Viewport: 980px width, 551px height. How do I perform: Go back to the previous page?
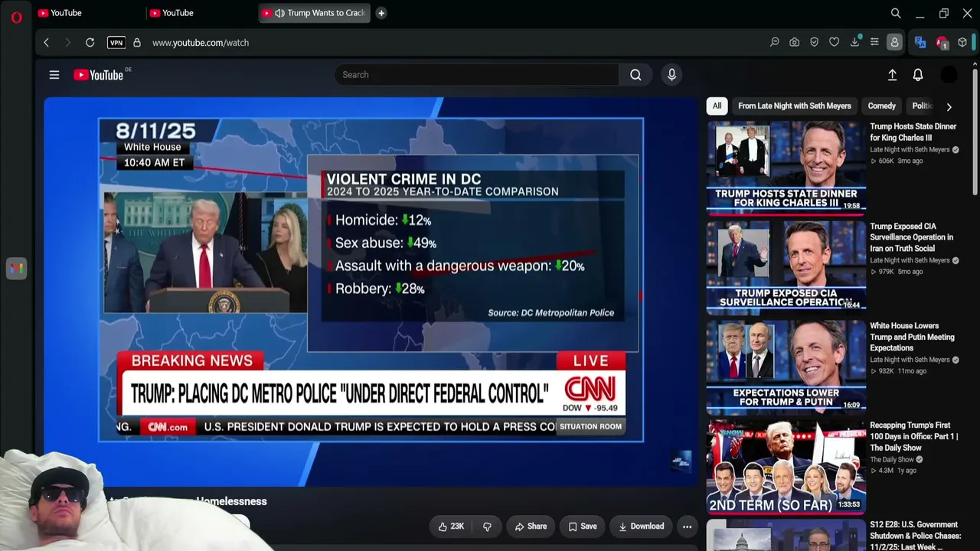[x=47, y=43]
